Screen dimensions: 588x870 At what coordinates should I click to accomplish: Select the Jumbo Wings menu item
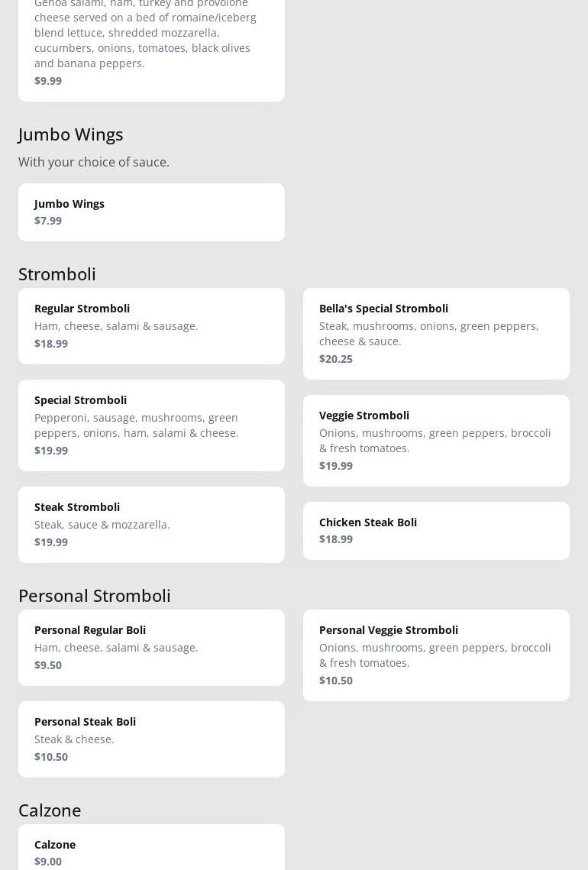(151, 212)
